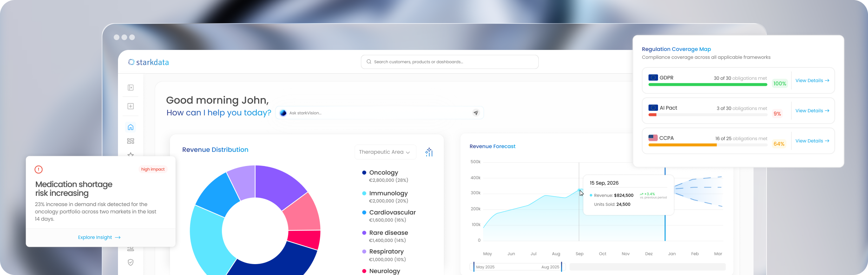Click the Revenue Forecast chart title
The width and height of the screenshot is (868, 275).
492,146
